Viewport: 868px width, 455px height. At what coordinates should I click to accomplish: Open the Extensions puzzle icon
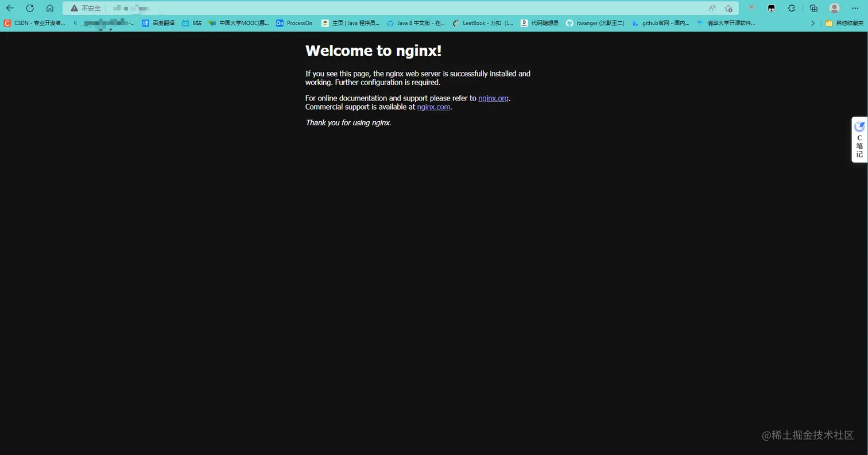(x=792, y=8)
